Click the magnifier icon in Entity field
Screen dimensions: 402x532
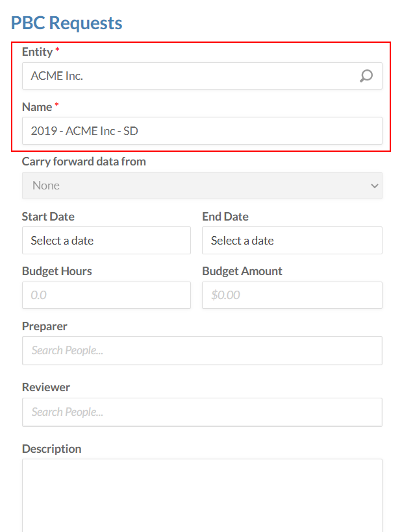click(x=366, y=76)
